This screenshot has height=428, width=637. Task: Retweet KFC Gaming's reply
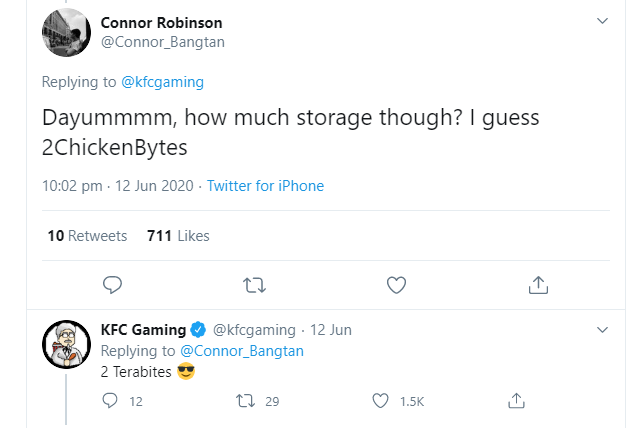[x=244, y=401]
